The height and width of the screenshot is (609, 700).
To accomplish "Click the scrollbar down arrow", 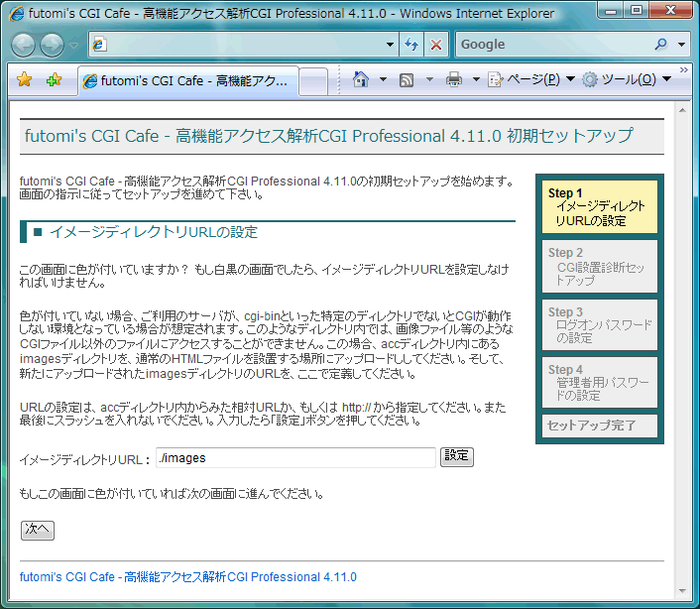I will [x=682, y=591].
